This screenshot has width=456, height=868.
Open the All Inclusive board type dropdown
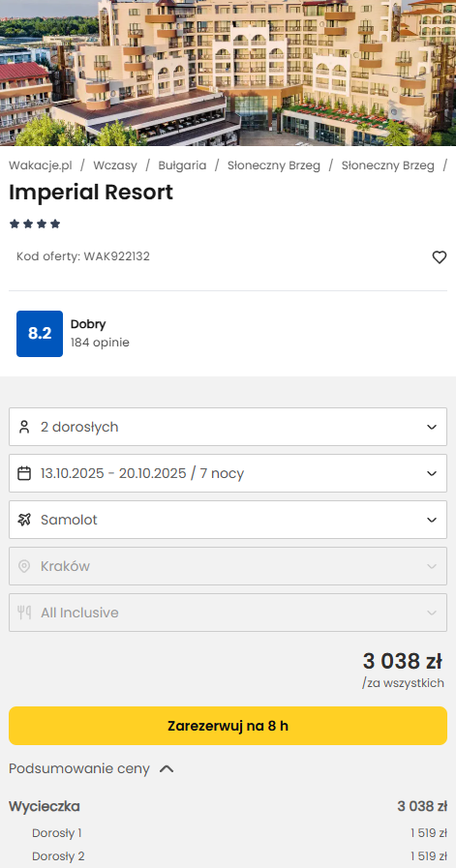click(228, 613)
